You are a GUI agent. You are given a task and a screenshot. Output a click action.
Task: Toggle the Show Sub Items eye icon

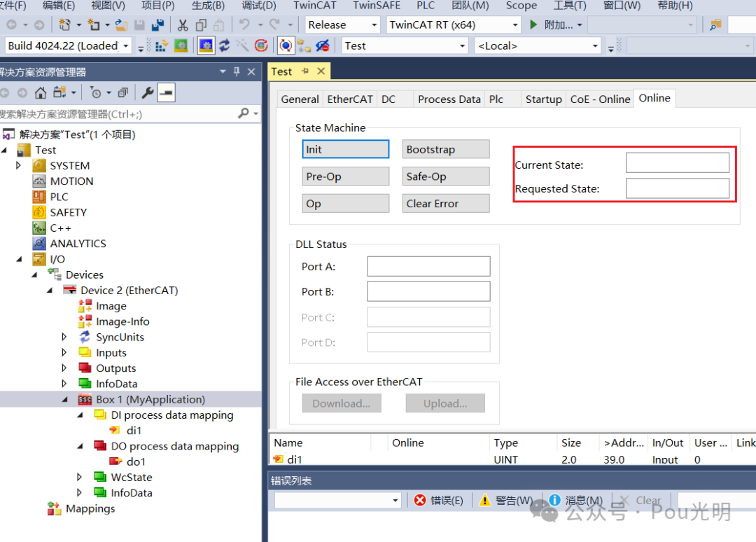click(x=323, y=46)
